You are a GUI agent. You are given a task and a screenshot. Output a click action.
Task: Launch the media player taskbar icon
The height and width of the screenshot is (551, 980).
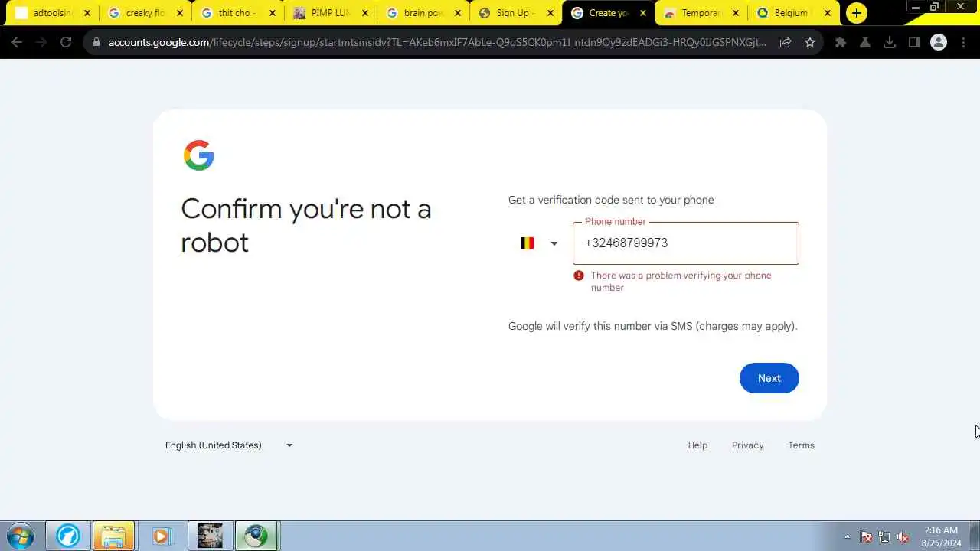pyautogui.click(x=161, y=536)
